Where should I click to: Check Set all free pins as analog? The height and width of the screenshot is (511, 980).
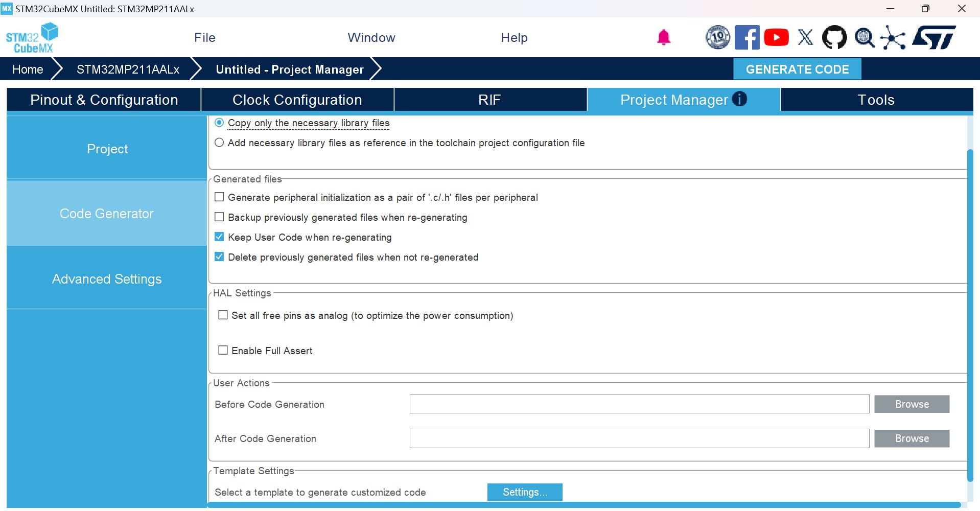pos(223,315)
